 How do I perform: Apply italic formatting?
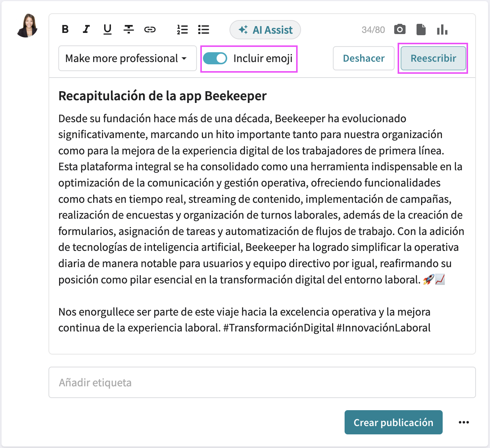coord(86,30)
